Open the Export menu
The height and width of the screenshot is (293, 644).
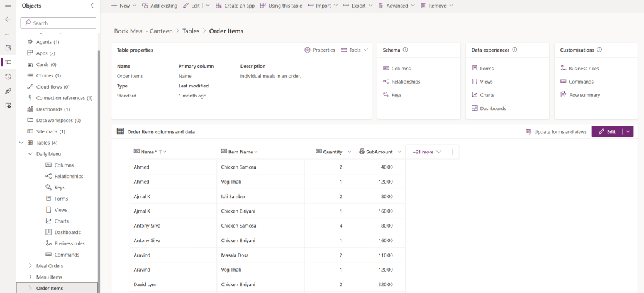click(x=358, y=5)
